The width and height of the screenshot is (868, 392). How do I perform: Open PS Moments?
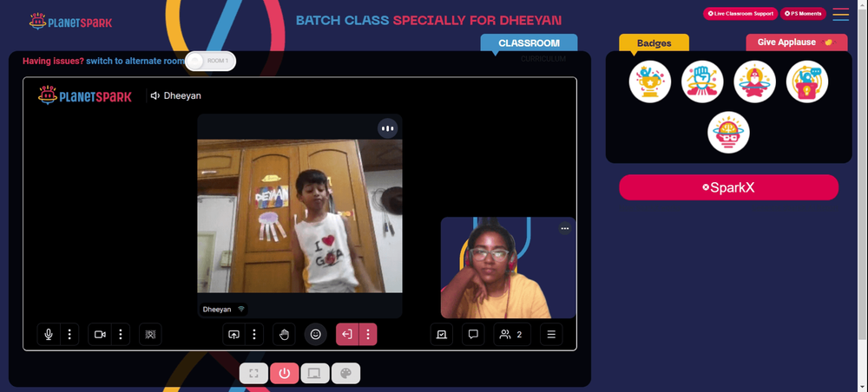pyautogui.click(x=803, y=14)
